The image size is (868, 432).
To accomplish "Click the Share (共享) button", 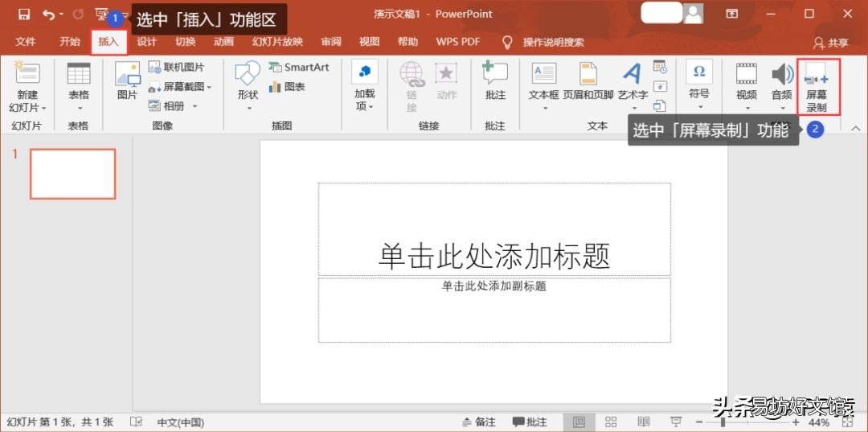I will click(x=831, y=43).
